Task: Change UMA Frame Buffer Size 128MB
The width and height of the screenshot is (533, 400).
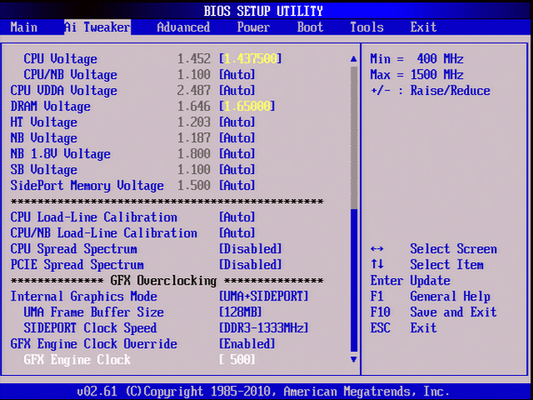Action: click(x=240, y=312)
